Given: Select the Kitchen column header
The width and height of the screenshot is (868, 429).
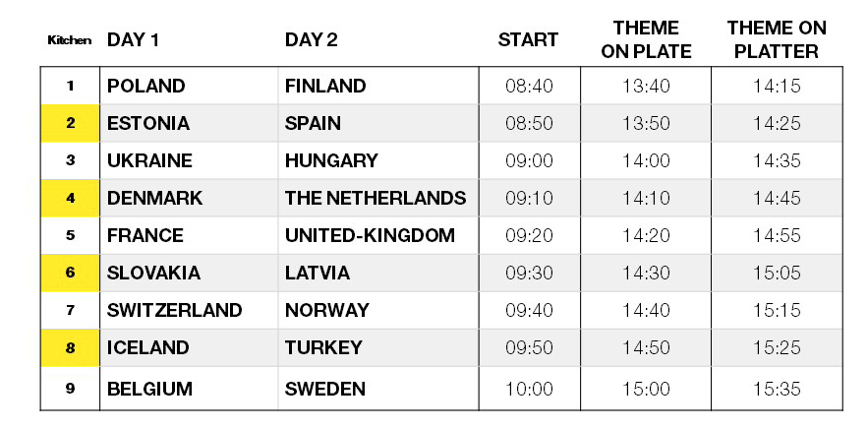Looking at the screenshot, I should tap(70, 40).
